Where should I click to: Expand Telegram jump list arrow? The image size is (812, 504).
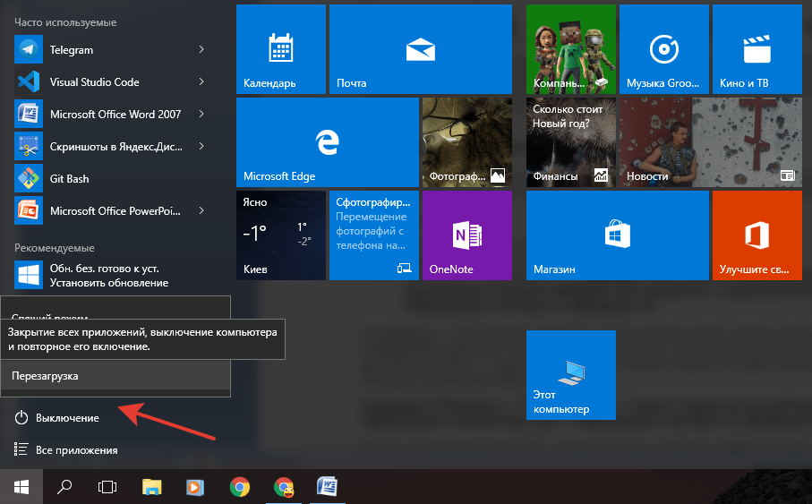201,50
